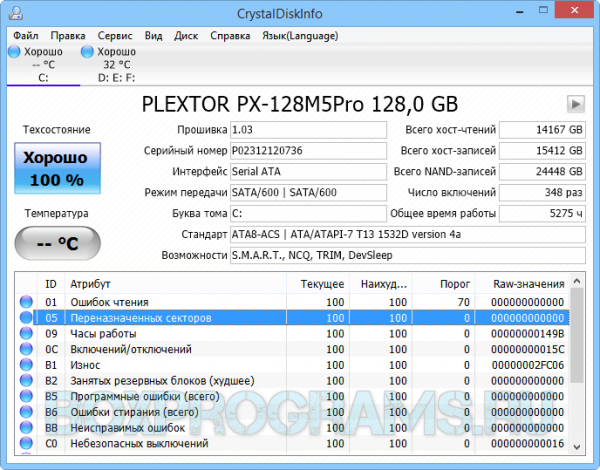
Task: Open the Правка menu
Action: point(68,36)
